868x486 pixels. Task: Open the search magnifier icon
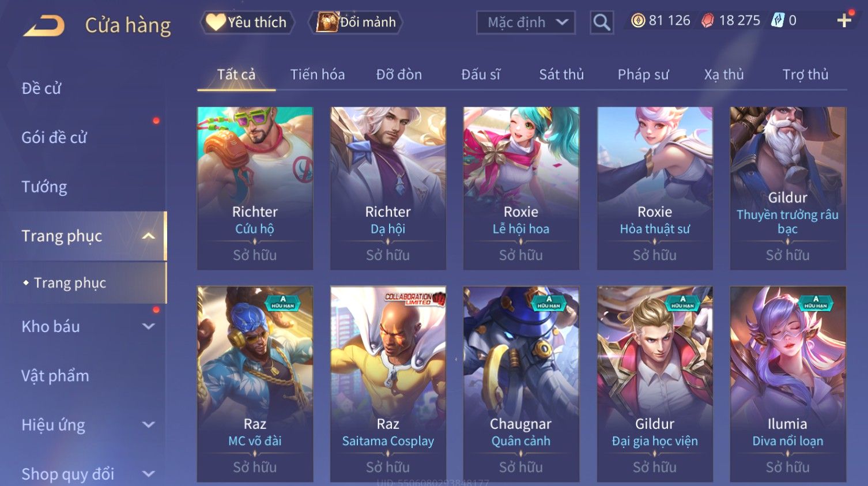click(x=601, y=22)
